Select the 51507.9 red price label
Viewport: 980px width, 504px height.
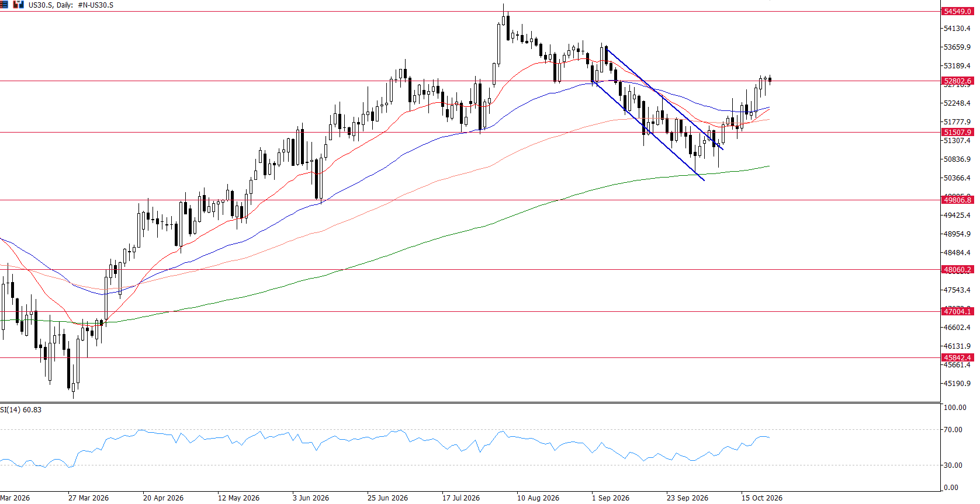coord(957,133)
